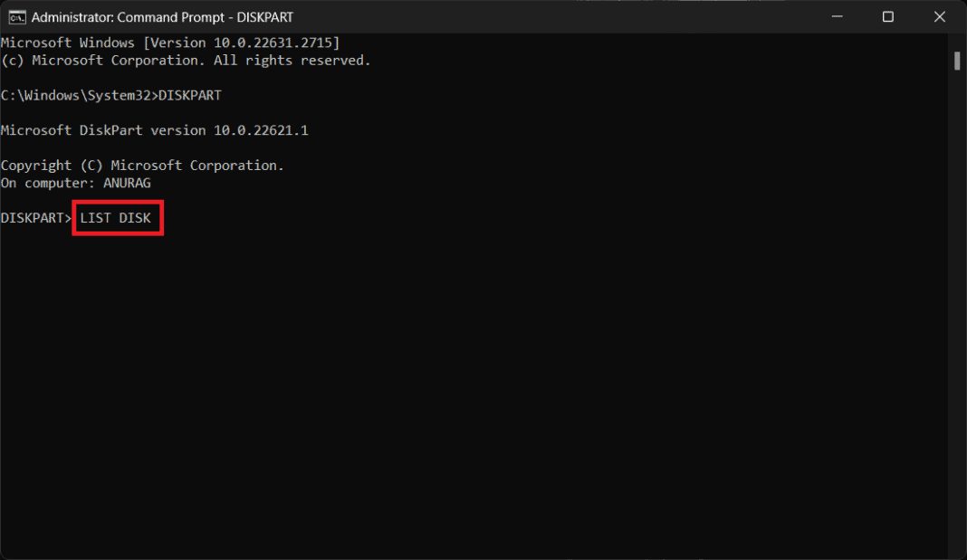
Task: Click the empty title bar space
Action: click(543, 17)
